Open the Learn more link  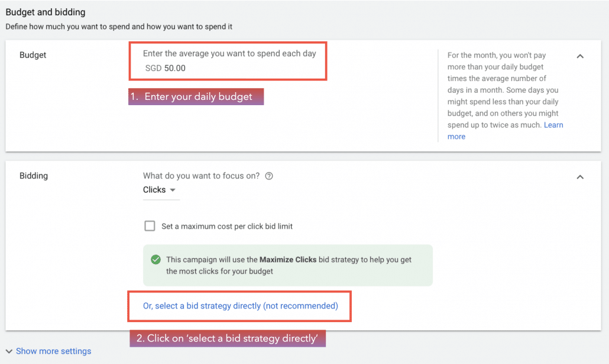click(506, 131)
